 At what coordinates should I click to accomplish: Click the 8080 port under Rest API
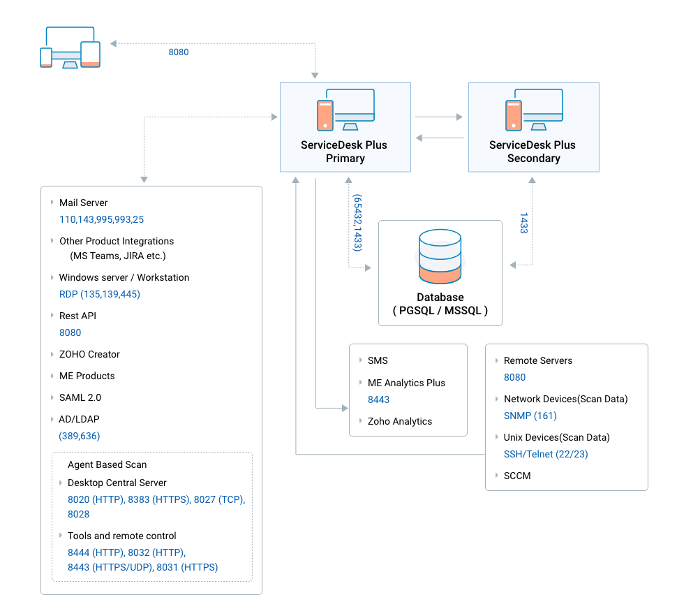tap(70, 332)
